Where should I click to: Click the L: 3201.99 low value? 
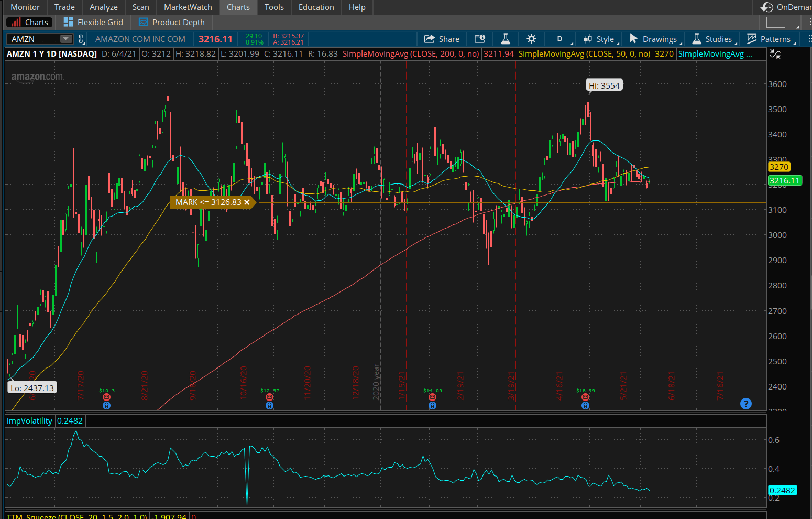240,54
